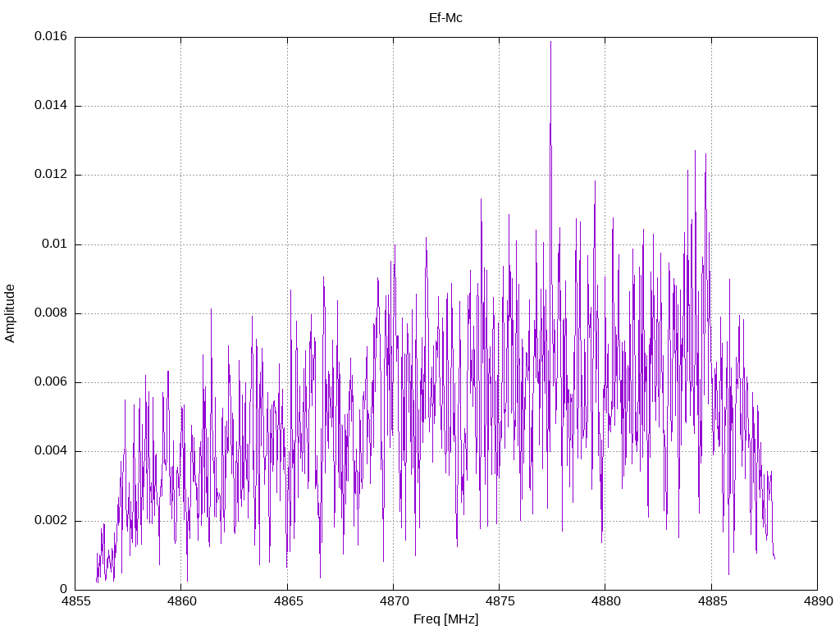Click the 0.012 y-axis tick label
Image resolution: width=840 pixels, height=630 pixels.
(x=51, y=175)
